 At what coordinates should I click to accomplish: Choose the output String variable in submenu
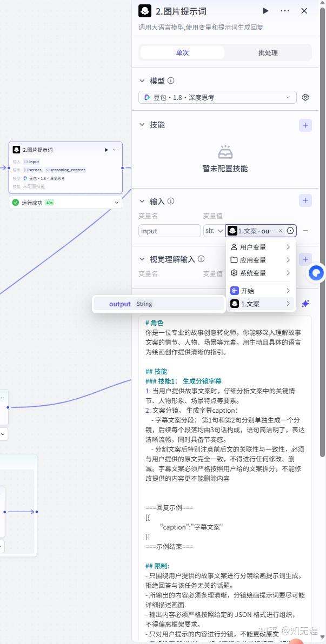tap(159, 304)
